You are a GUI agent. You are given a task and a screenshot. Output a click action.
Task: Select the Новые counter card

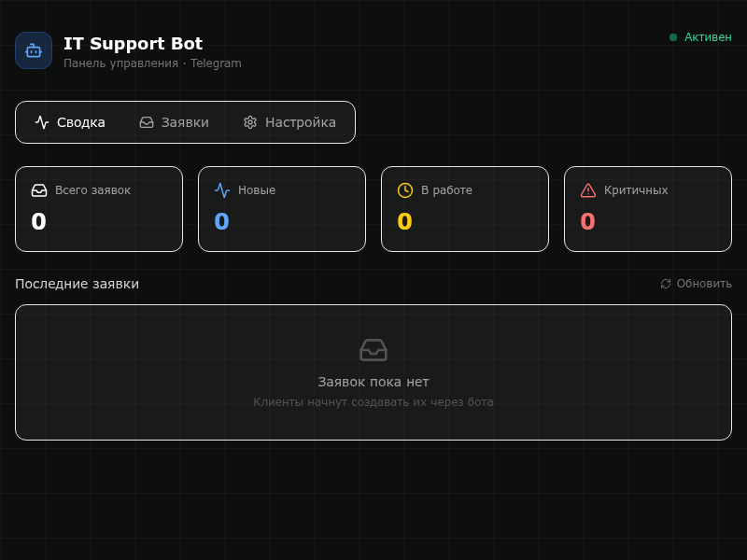pyautogui.click(x=282, y=209)
